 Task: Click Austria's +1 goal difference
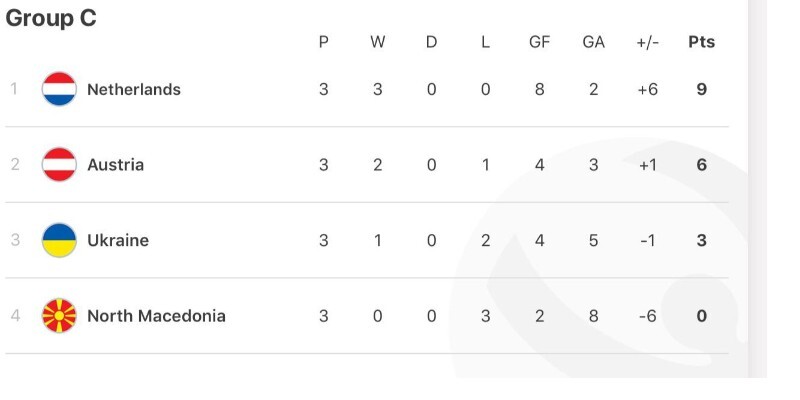(647, 165)
